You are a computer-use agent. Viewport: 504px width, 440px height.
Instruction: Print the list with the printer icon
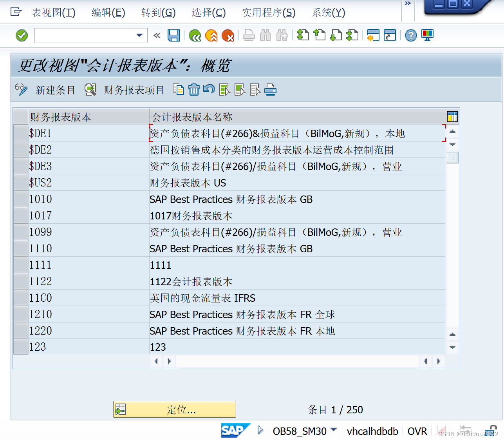pos(271,89)
